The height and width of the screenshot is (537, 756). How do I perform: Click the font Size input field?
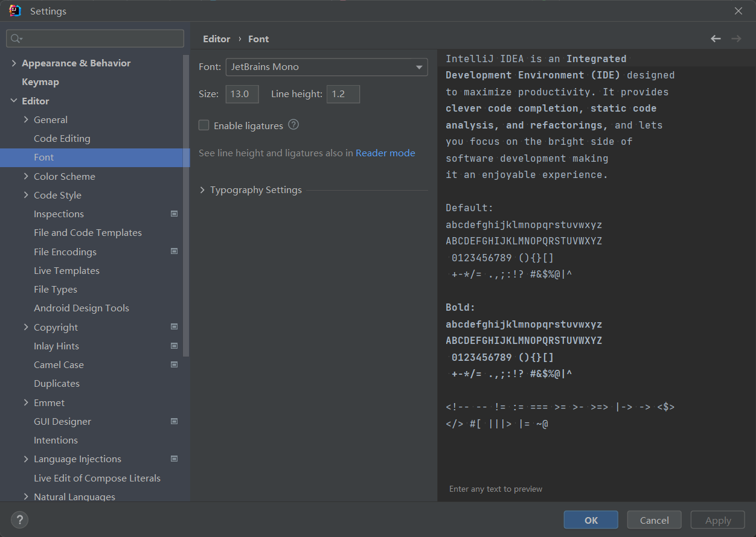click(x=242, y=94)
